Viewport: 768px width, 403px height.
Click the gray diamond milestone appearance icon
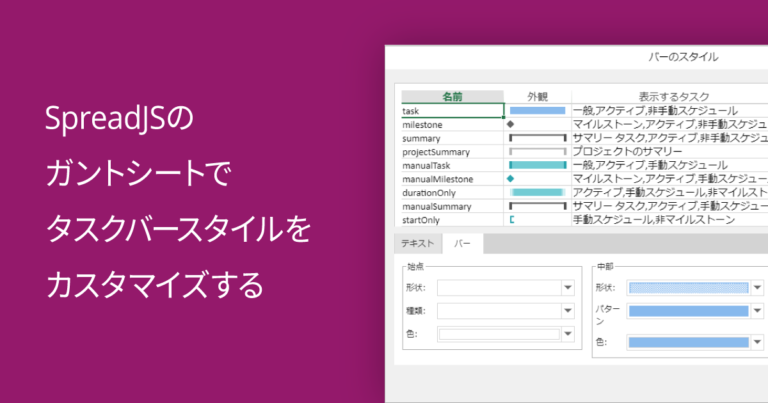510,124
